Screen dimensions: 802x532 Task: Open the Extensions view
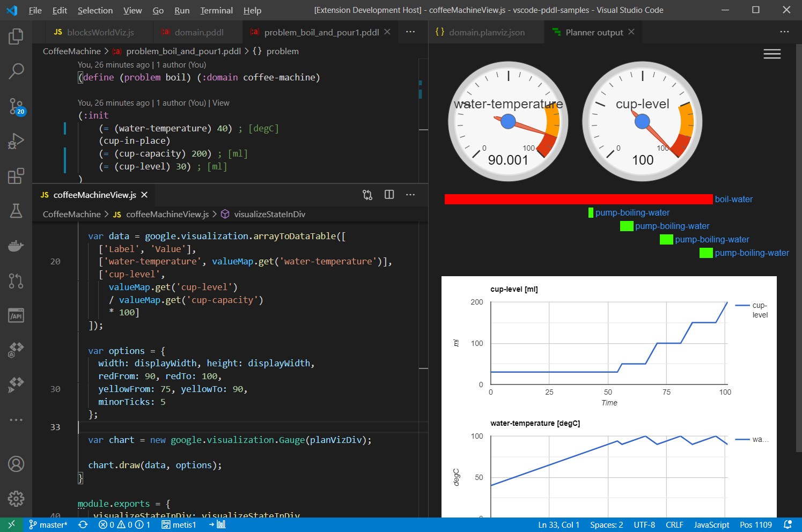16,176
